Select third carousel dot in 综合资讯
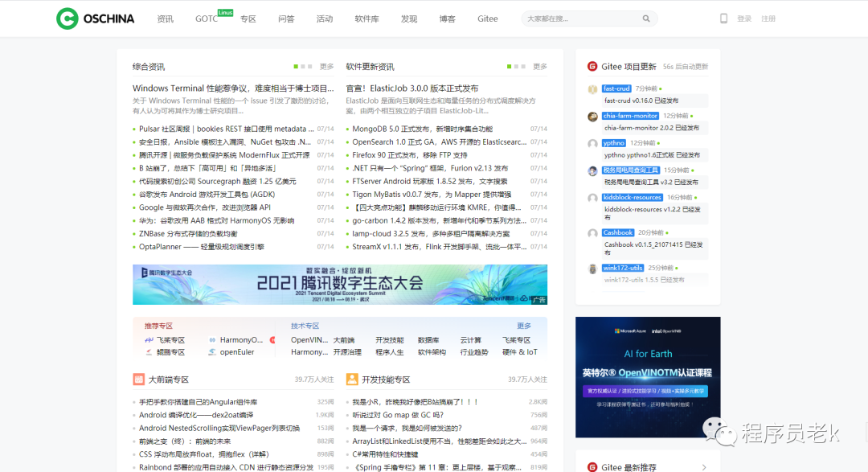 310,67
